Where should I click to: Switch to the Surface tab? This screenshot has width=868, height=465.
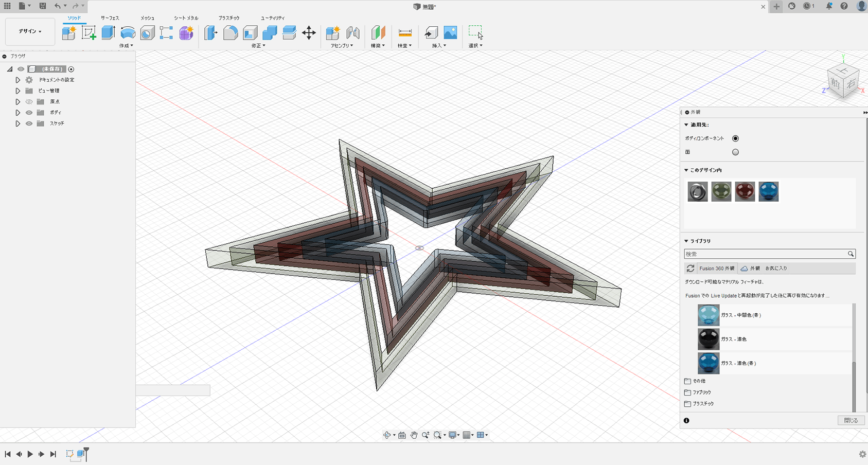click(110, 18)
